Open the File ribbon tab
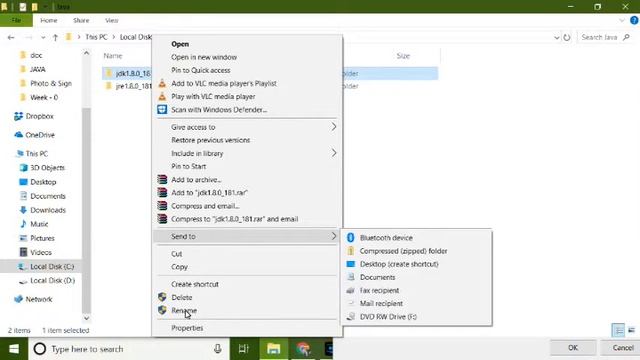The width and height of the screenshot is (640, 360). (16, 20)
